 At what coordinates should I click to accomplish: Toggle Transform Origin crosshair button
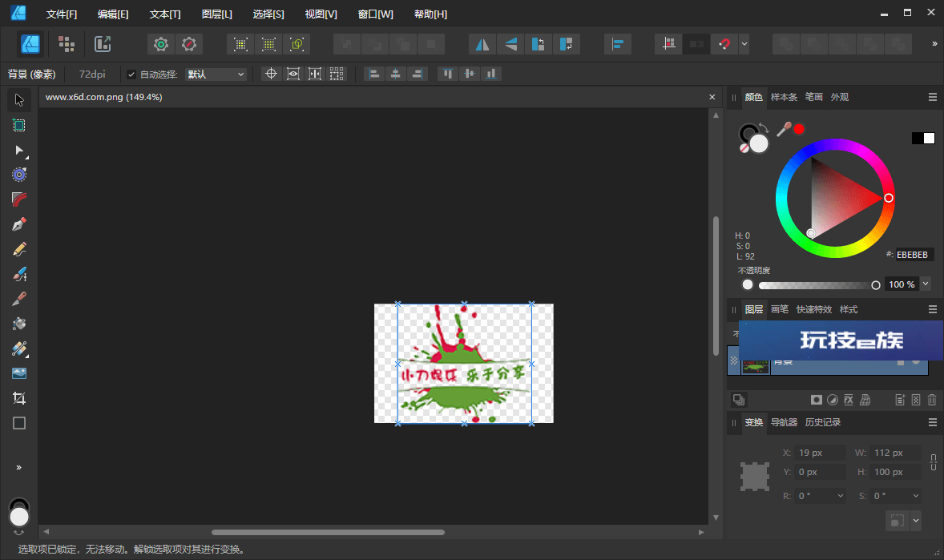tap(272, 74)
